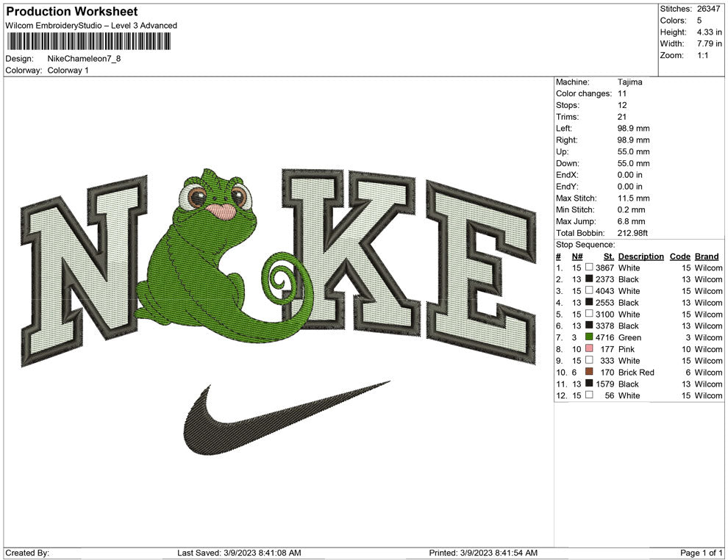Click the black swatch in stop 2
The image size is (728, 560).
(x=589, y=279)
